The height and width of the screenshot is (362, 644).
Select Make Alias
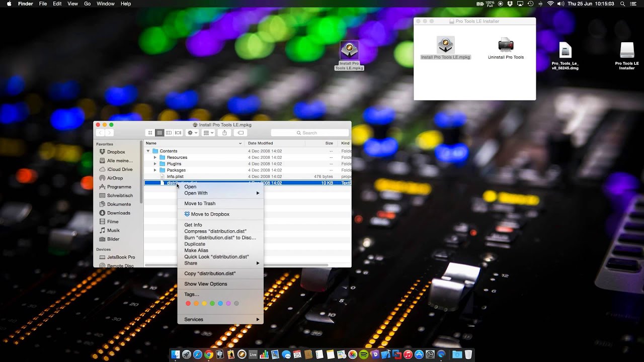pos(220,250)
